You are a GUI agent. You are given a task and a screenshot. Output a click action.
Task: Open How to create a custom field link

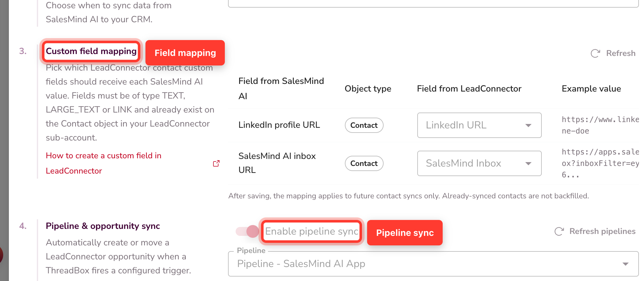(x=104, y=163)
